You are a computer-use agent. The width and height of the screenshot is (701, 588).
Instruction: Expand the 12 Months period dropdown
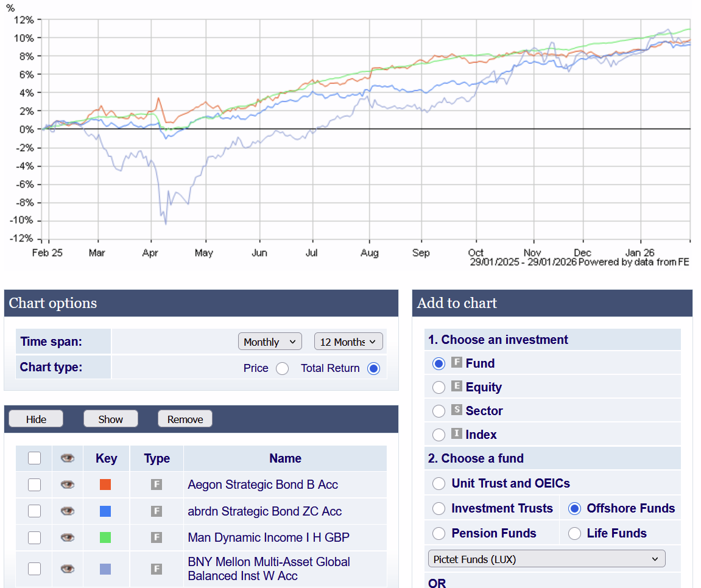[348, 341]
